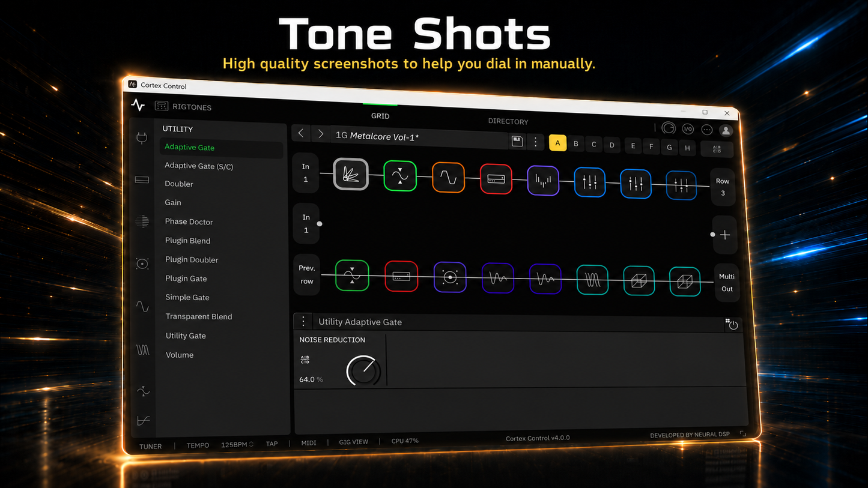The image size is (868, 488).
Task: Select the sine wave sidebar category icon
Action: [x=142, y=306]
